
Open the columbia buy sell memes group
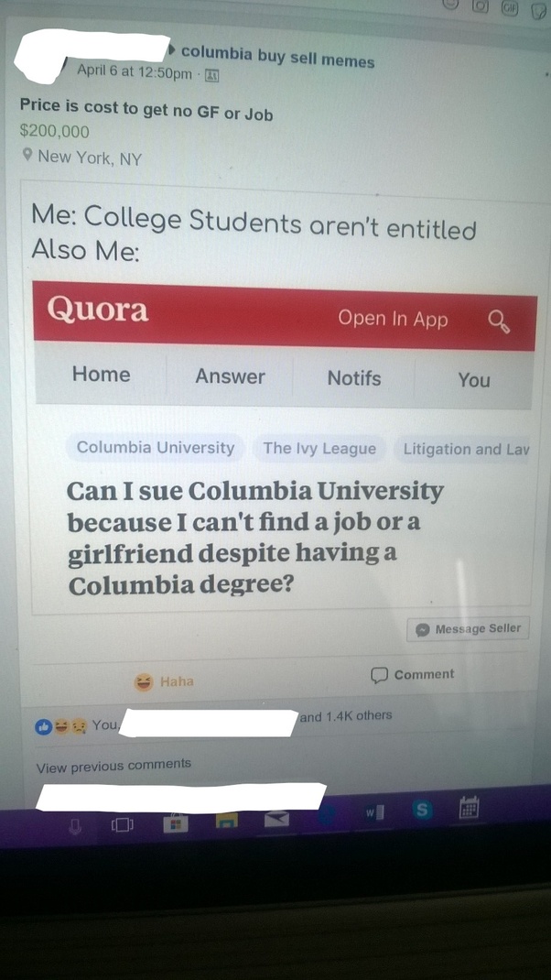(x=278, y=57)
